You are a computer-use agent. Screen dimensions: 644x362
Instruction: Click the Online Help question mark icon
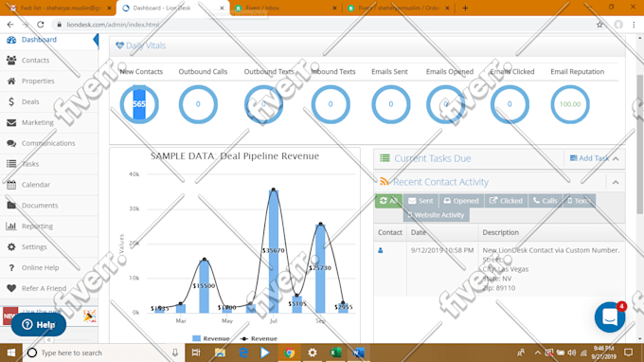tap(11, 267)
